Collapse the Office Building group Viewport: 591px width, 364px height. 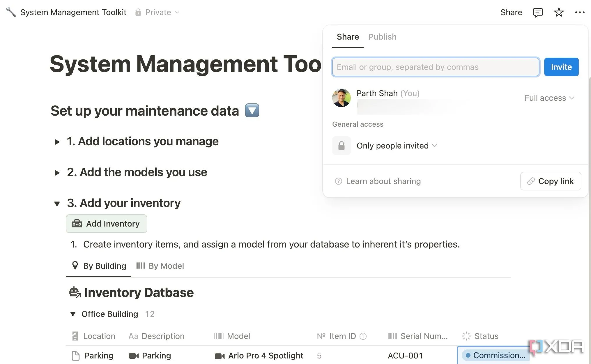pos(73,314)
